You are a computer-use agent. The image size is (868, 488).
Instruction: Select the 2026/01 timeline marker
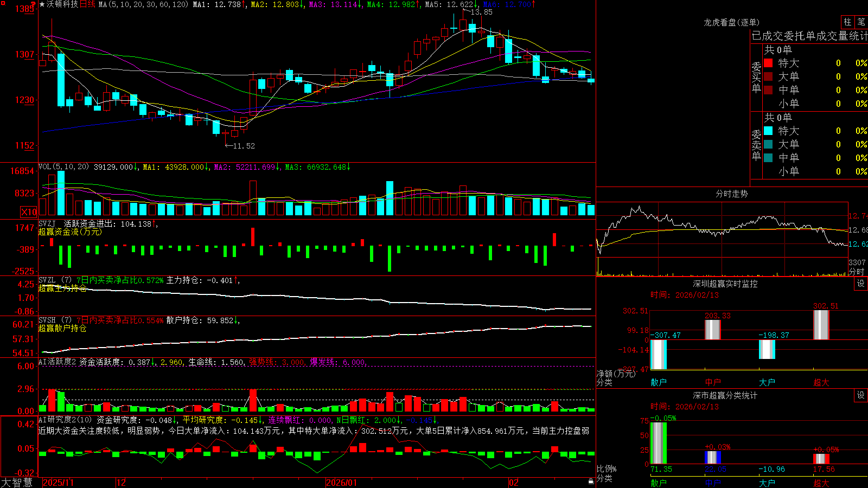(x=341, y=483)
